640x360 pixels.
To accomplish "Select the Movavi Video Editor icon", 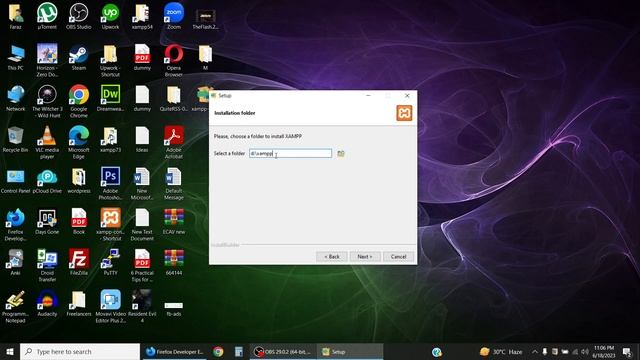I will tap(110, 307).
